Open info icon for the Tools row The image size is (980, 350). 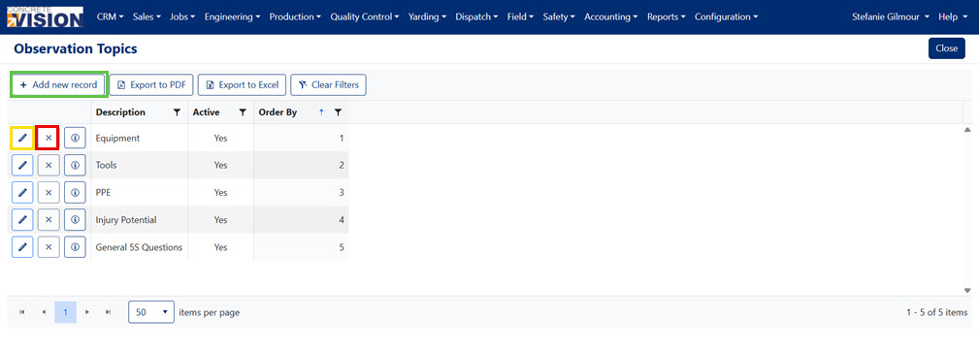[75, 165]
